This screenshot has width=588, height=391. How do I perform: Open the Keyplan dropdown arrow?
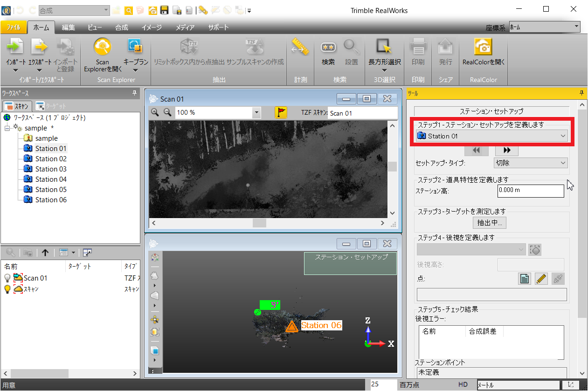click(x=135, y=71)
